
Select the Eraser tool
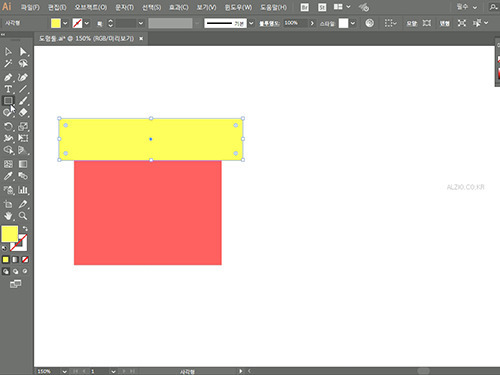pyautogui.click(x=23, y=112)
